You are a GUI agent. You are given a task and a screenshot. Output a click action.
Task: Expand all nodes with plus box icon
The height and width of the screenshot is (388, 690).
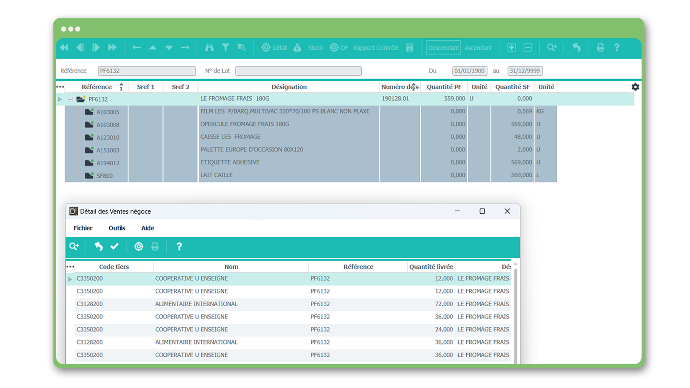(511, 48)
